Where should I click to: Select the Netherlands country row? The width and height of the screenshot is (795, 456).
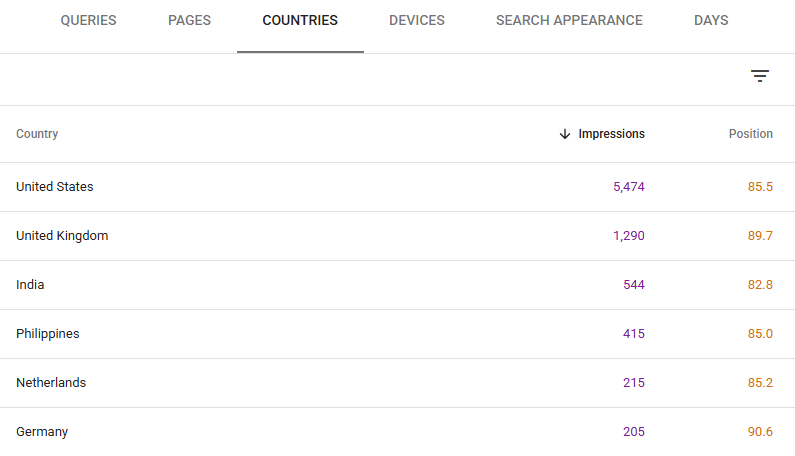click(x=398, y=383)
